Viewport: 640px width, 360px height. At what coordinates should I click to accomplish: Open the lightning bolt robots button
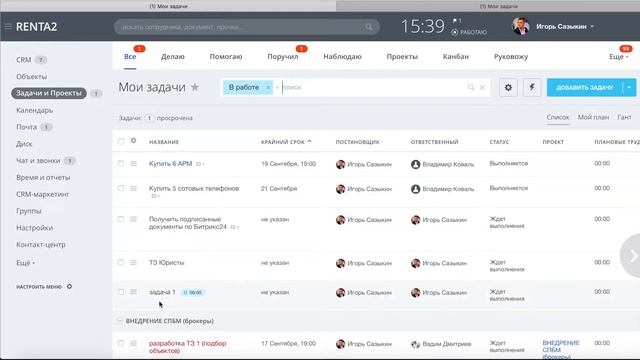tap(532, 87)
